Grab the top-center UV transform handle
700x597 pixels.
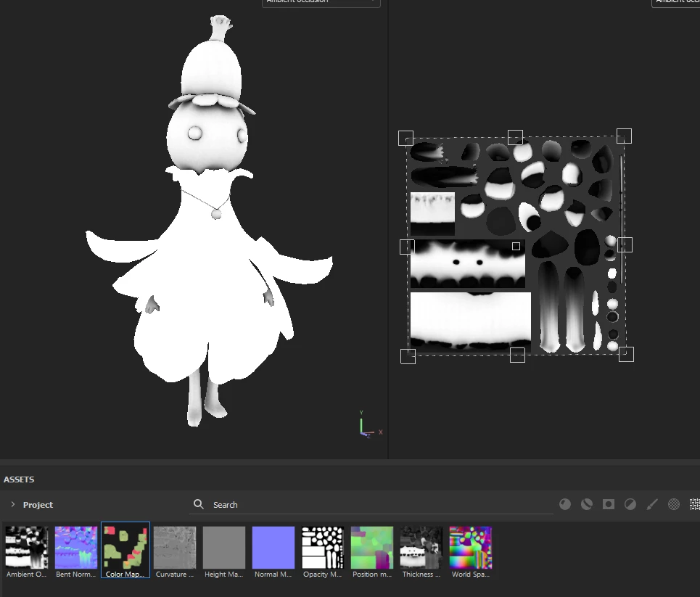(x=515, y=137)
